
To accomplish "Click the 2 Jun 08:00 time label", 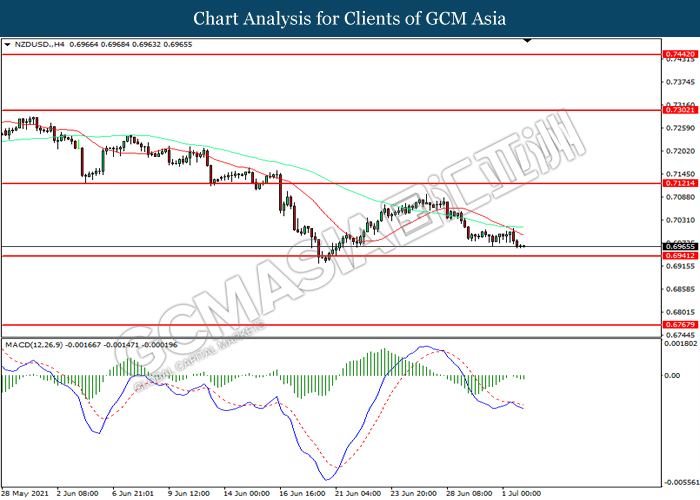I will point(78,494).
